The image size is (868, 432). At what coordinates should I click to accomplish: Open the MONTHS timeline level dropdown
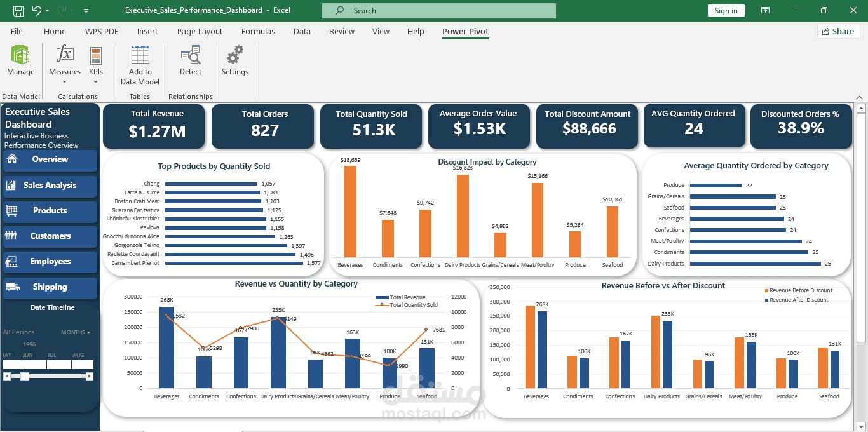(x=76, y=332)
